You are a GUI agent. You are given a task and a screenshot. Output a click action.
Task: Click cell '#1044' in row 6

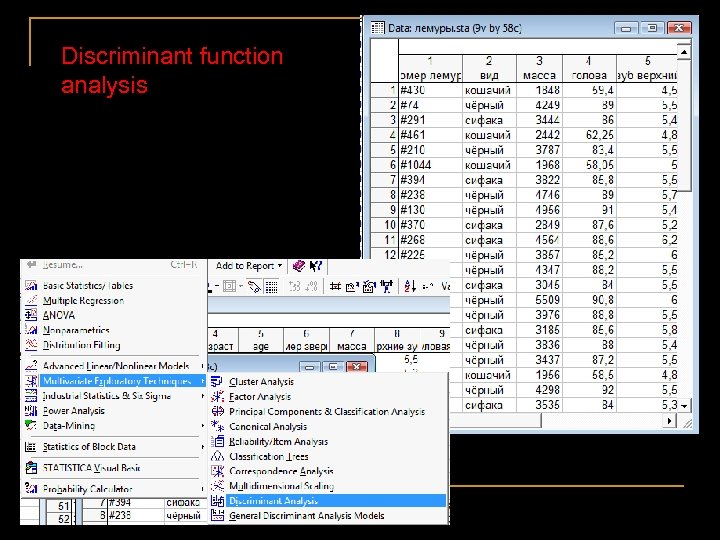(x=431, y=165)
